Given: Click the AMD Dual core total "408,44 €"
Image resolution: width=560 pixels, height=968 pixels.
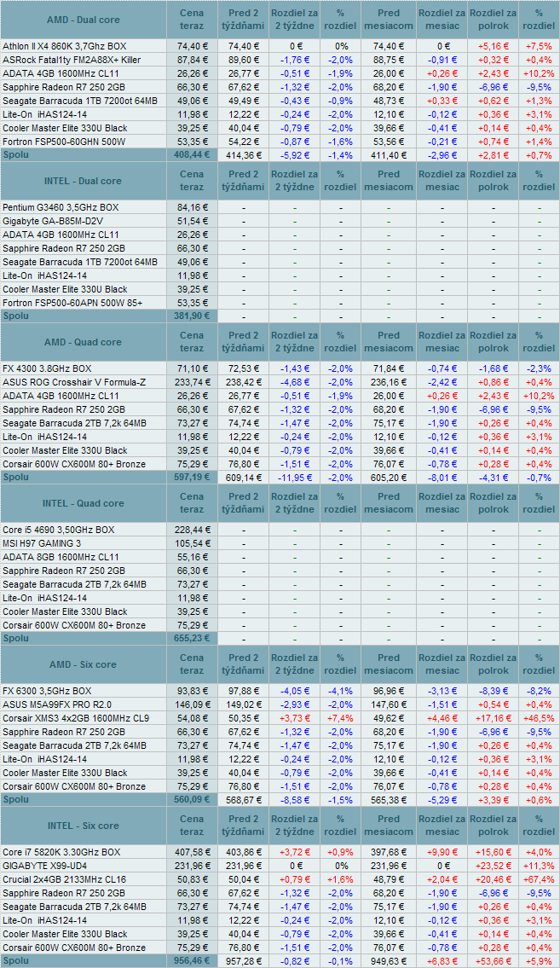Looking at the screenshot, I should pos(193,155).
